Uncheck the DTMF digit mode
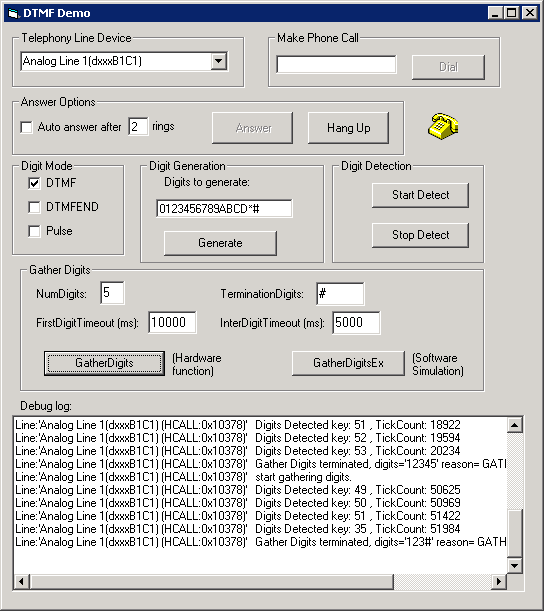The width and height of the screenshot is (544, 611). (34, 183)
